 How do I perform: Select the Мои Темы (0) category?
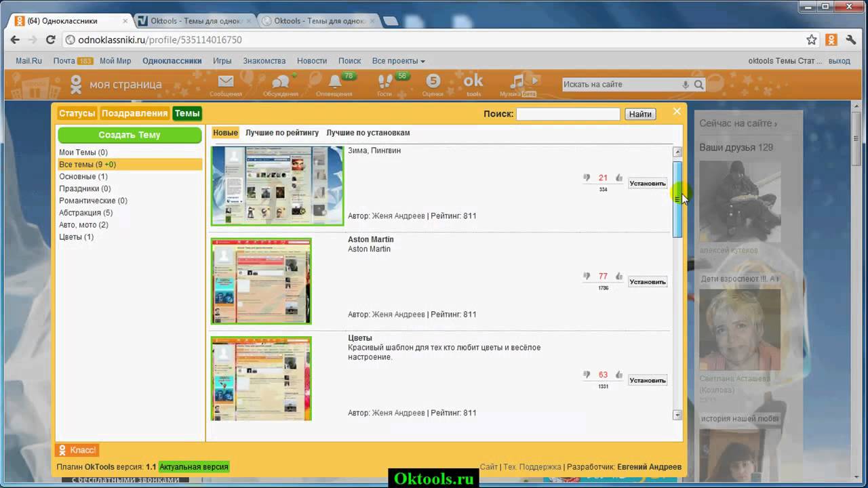tap(83, 152)
